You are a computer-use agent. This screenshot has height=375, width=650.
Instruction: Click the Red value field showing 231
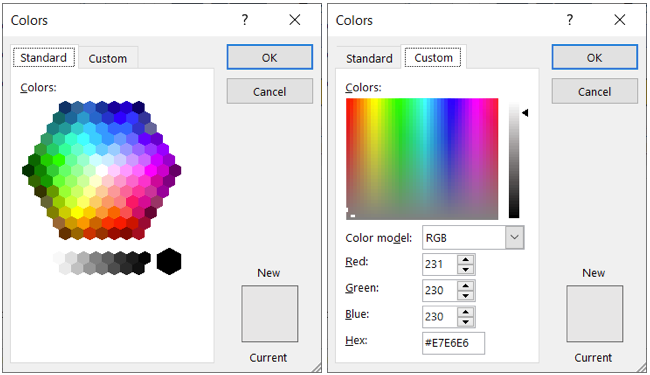click(440, 264)
